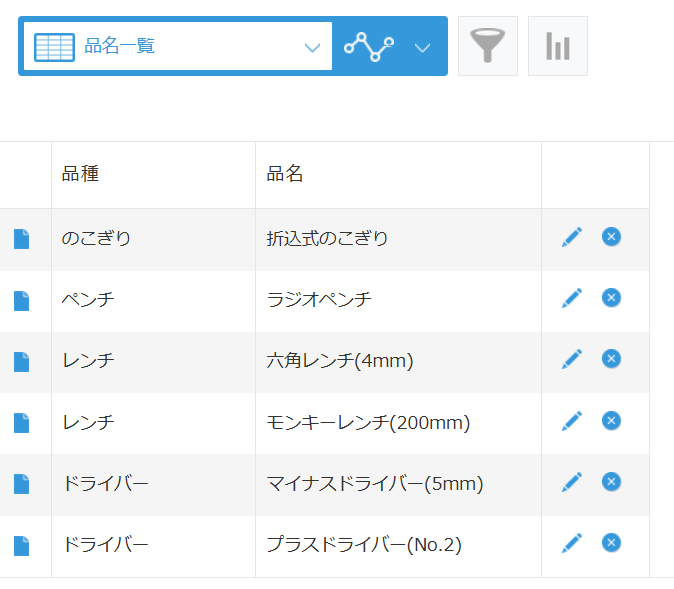Open the 品名一覧 view dropdown
The height and width of the screenshot is (589, 674).
pos(178,46)
